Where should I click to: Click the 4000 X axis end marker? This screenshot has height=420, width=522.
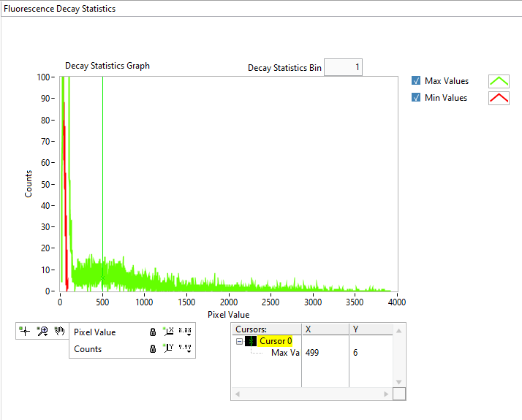pos(397,302)
